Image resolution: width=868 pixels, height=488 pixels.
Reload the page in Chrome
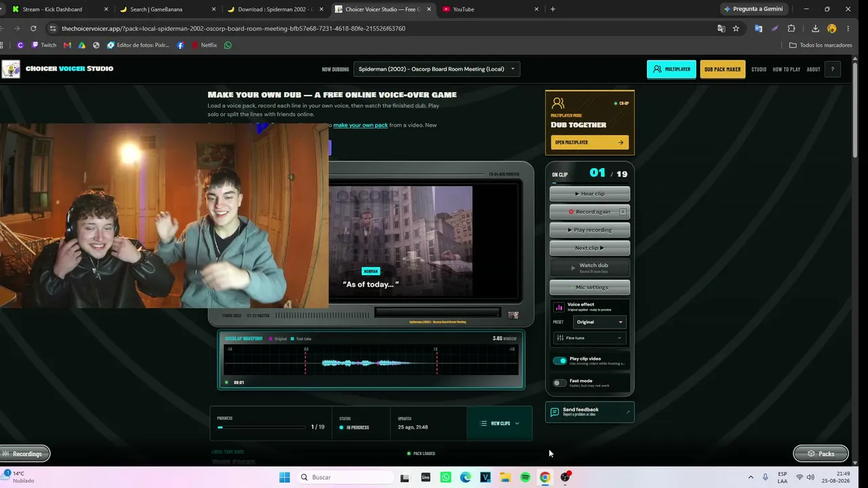(x=33, y=28)
